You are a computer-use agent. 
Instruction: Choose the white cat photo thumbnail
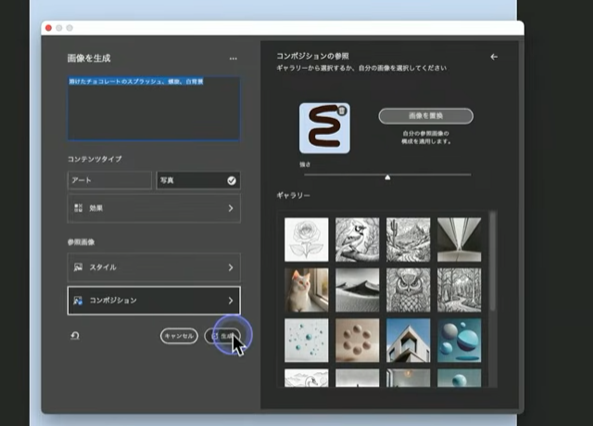[306, 290]
